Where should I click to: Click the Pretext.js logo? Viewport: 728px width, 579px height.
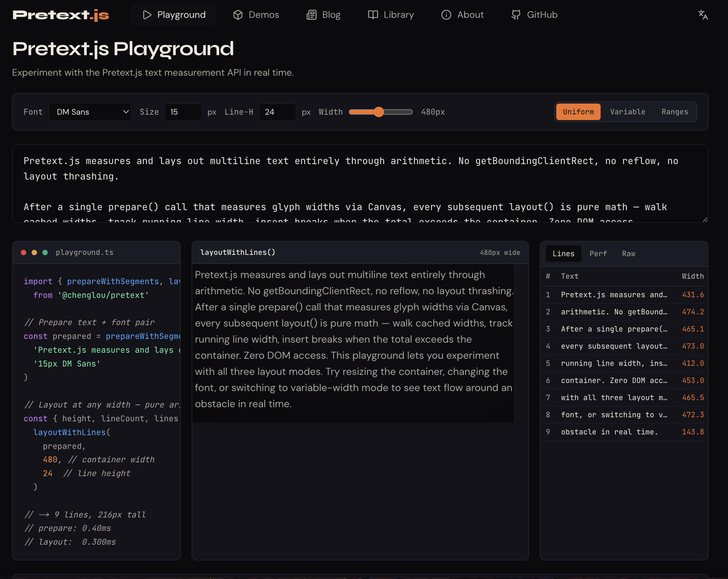tap(61, 15)
